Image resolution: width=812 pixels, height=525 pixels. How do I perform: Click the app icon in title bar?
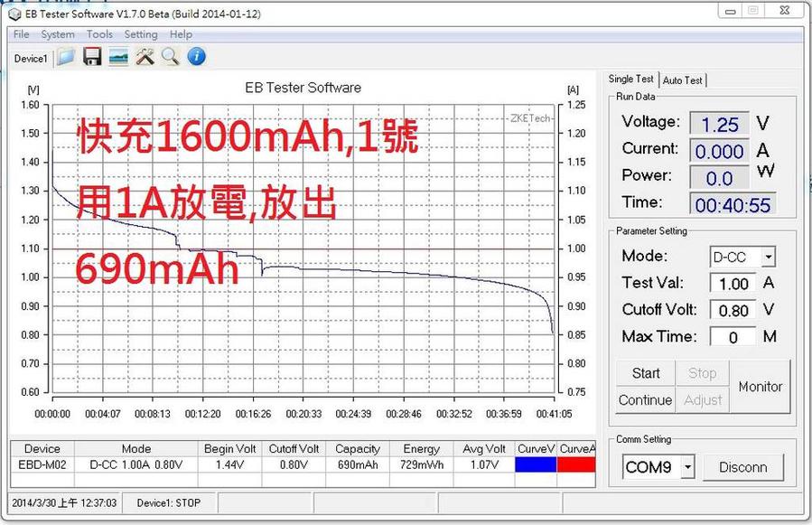click(14, 13)
